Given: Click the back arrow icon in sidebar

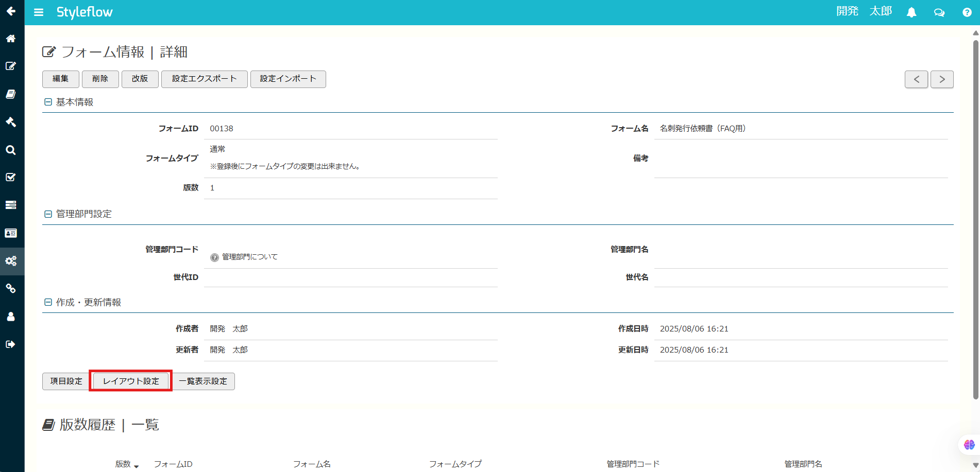Looking at the screenshot, I should click(11, 11).
